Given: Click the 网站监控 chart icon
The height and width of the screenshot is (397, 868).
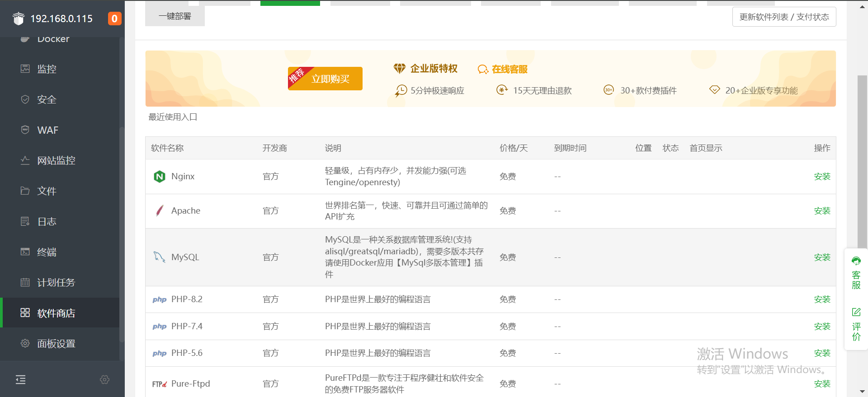Looking at the screenshot, I should (25, 160).
